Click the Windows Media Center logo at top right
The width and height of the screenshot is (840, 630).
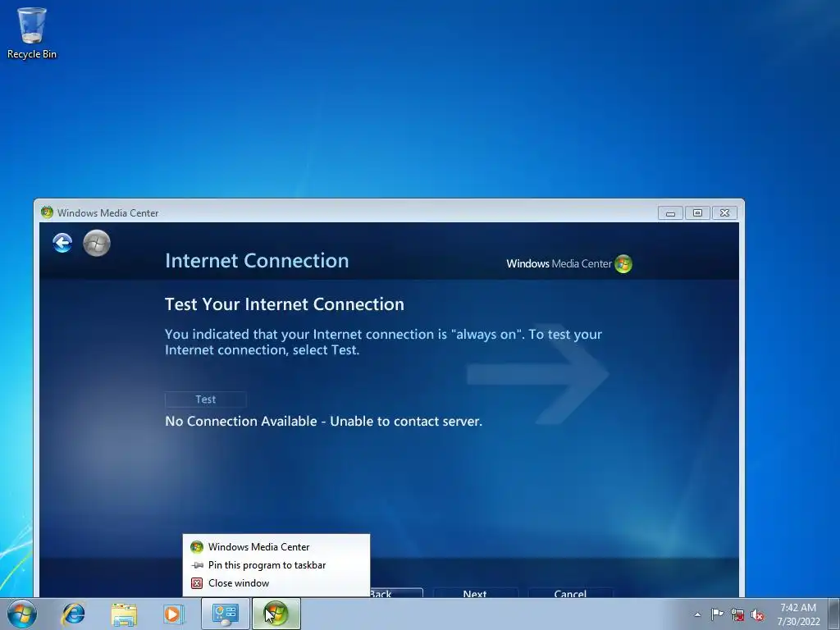click(569, 263)
